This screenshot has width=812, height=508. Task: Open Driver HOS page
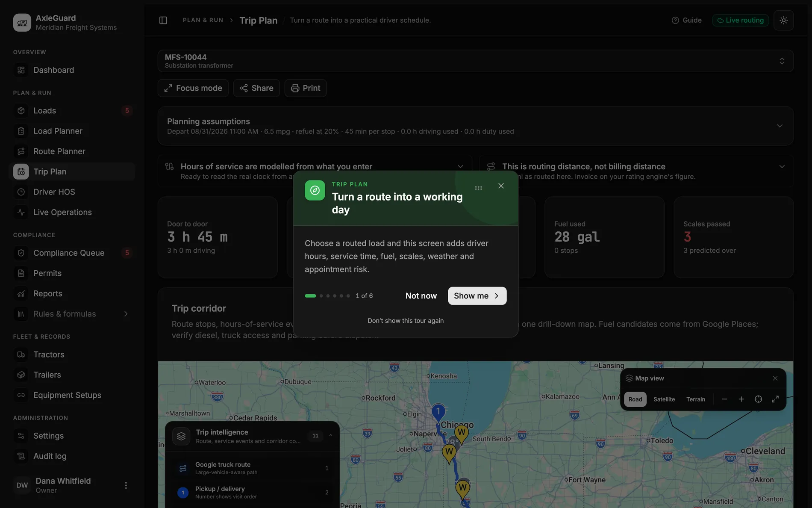click(72, 192)
